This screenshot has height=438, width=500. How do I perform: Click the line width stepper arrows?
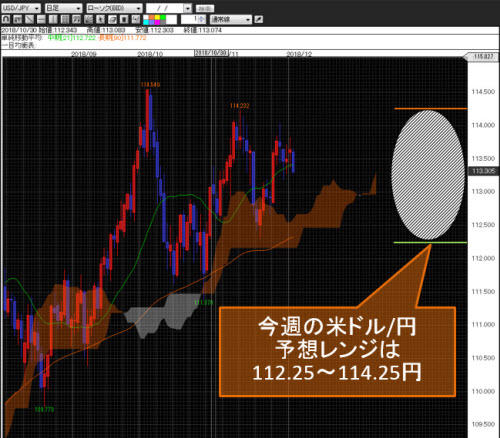point(202,19)
